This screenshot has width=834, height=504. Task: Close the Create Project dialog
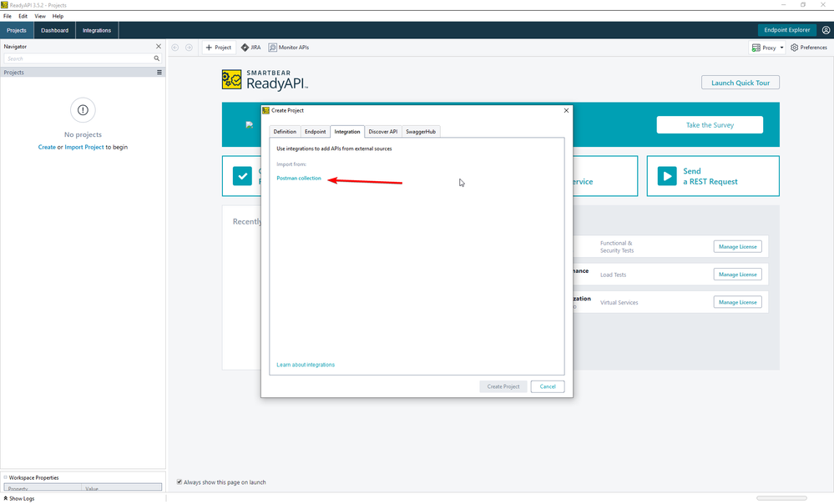click(x=566, y=111)
